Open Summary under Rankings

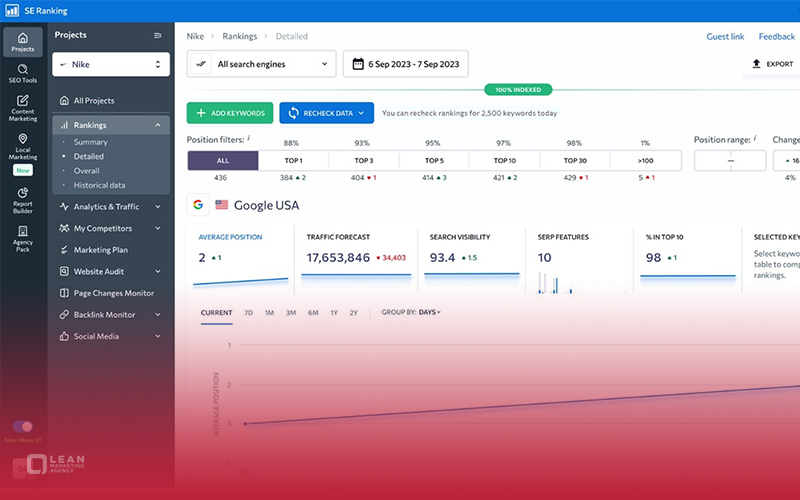[x=90, y=142]
